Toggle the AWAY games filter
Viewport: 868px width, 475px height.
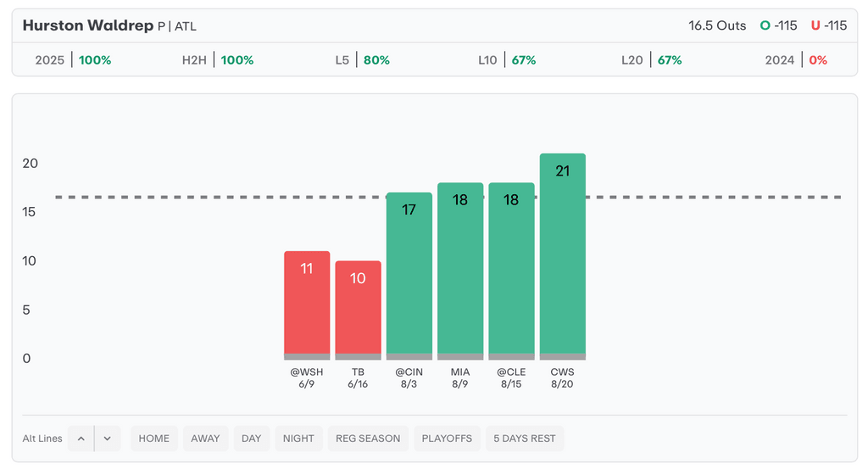point(205,439)
